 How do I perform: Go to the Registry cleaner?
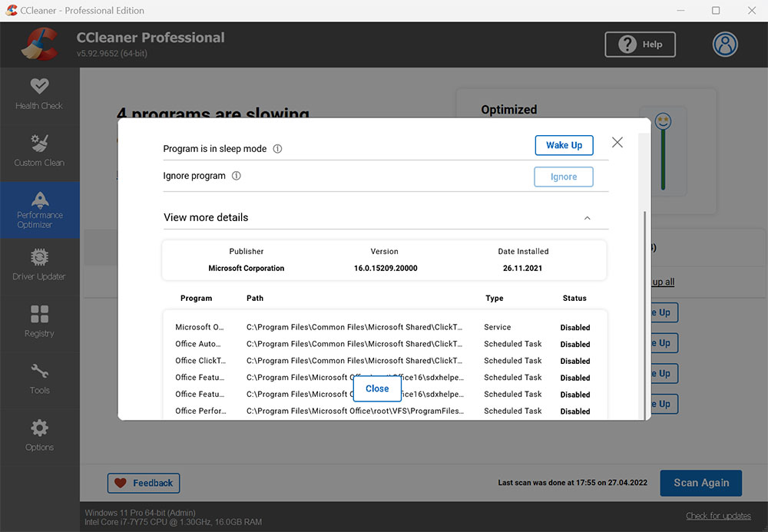pos(39,322)
